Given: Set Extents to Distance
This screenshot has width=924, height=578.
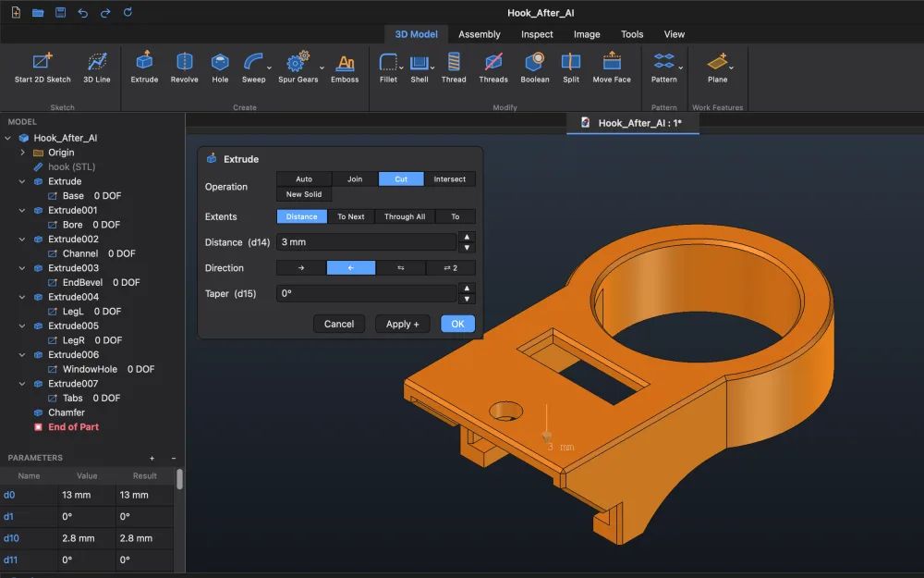Looking at the screenshot, I should pos(302,216).
